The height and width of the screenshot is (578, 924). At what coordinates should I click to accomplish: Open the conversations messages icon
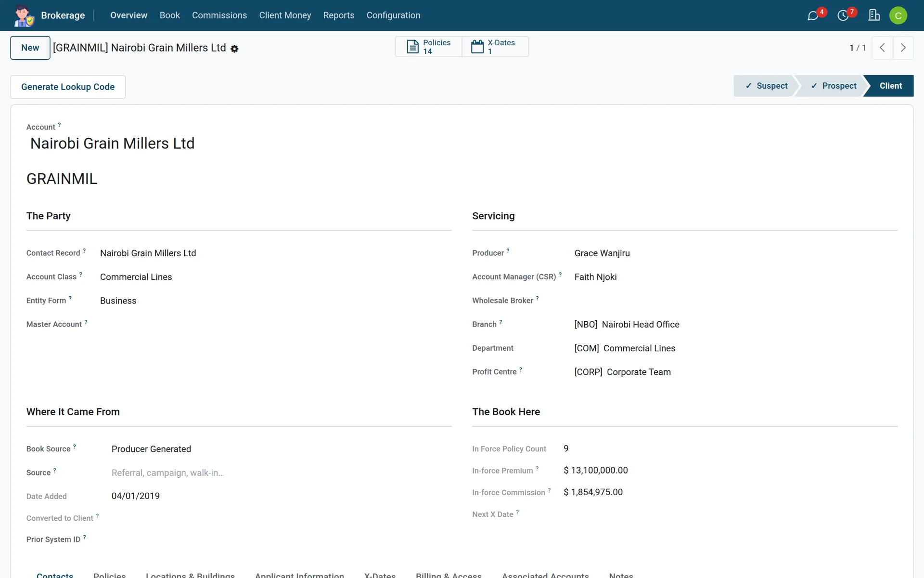pos(813,16)
